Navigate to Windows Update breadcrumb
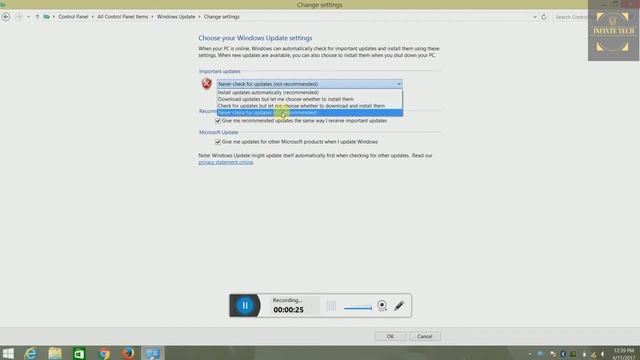This screenshot has height=360, width=640. [x=176, y=17]
